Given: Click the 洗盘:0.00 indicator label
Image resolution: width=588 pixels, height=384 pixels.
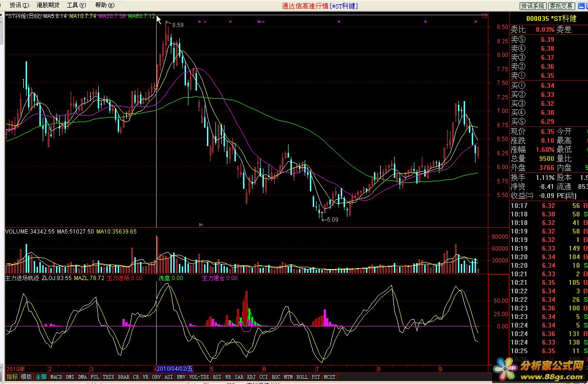Looking at the screenshot, I should 171,278.
